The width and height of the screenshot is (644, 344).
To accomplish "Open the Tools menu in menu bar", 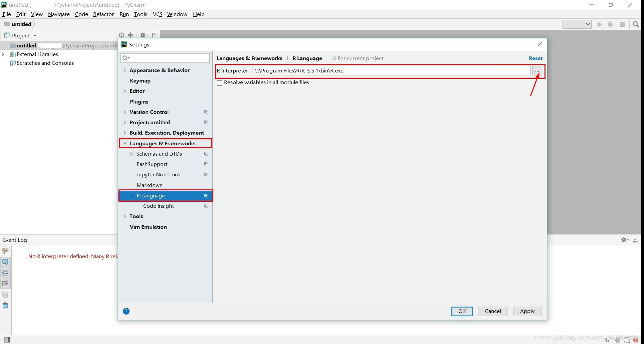I will [141, 14].
